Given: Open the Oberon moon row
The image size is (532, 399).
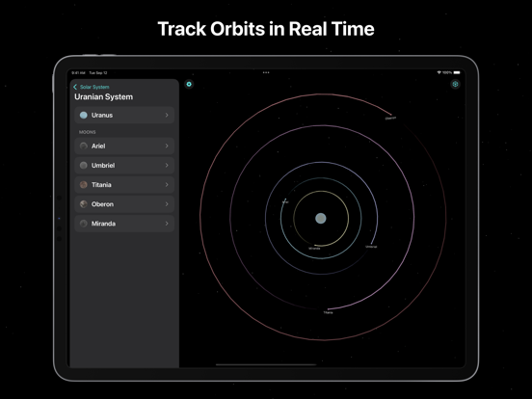Looking at the screenshot, I should (124, 204).
